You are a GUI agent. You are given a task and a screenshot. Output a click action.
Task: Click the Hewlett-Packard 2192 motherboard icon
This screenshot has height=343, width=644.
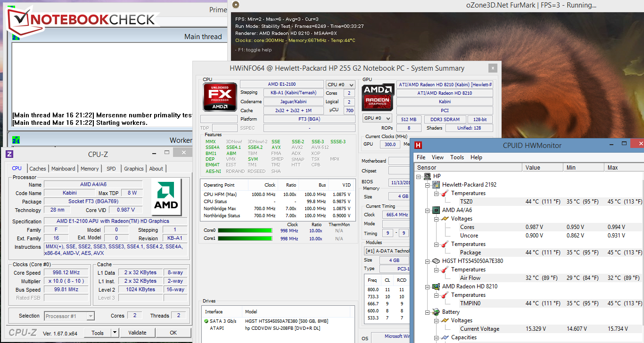pyautogui.click(x=437, y=185)
